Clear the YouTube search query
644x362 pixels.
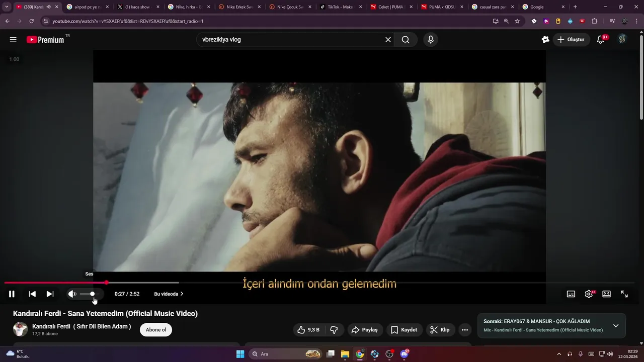pos(388,40)
